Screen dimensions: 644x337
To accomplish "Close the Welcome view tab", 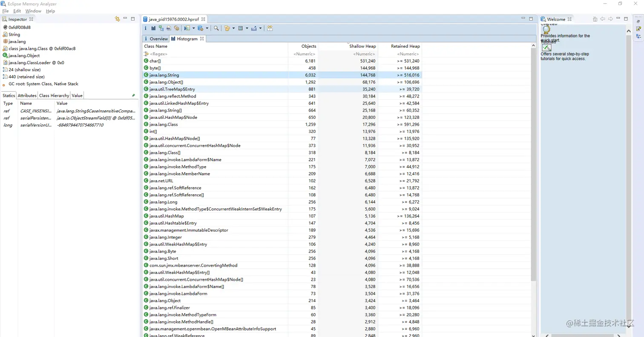I will pyautogui.click(x=569, y=19).
